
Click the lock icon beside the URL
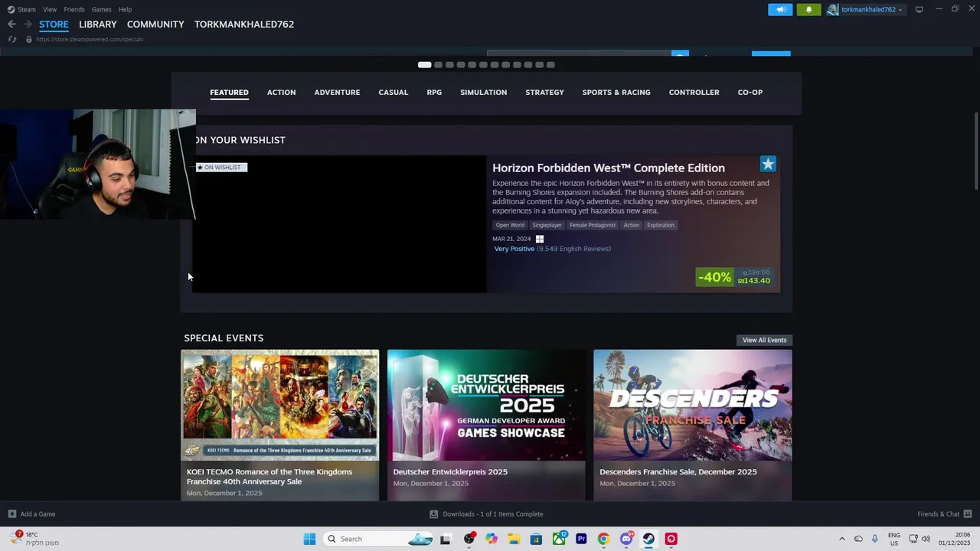(29, 39)
